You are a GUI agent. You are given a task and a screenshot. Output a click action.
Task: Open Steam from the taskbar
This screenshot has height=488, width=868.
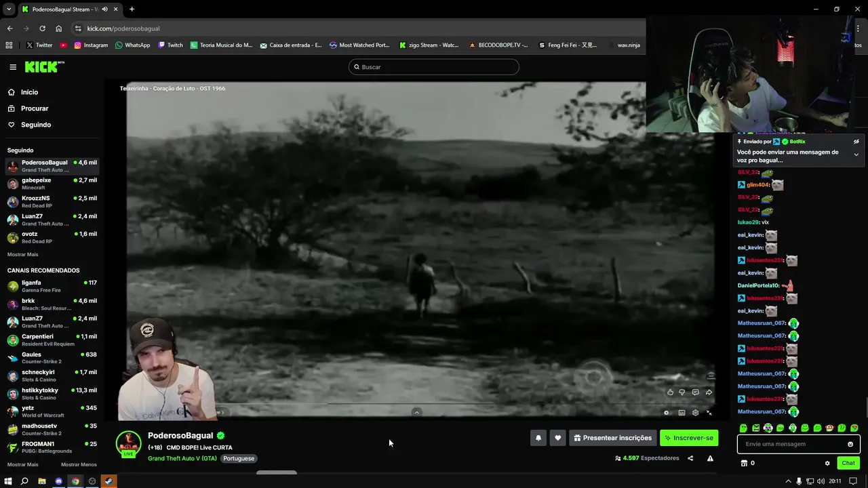tap(108, 481)
